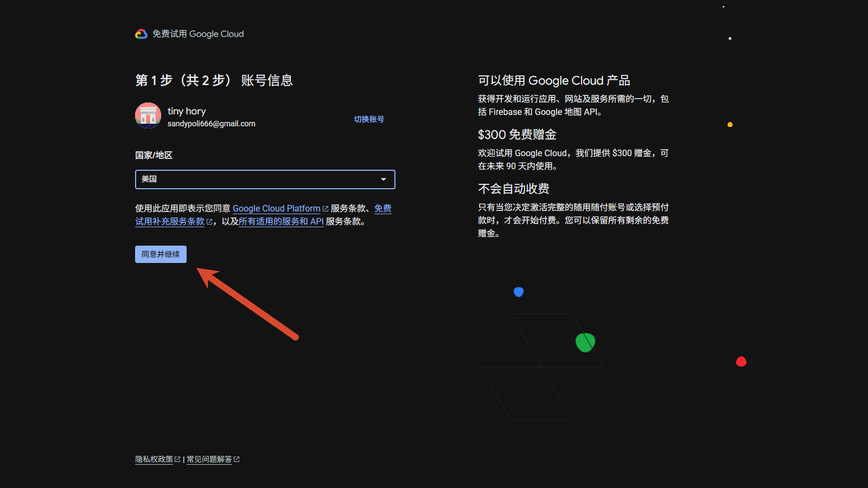The image size is (868, 488).
Task: Open the 常见问题解答 link
Action: pyautogui.click(x=209, y=459)
